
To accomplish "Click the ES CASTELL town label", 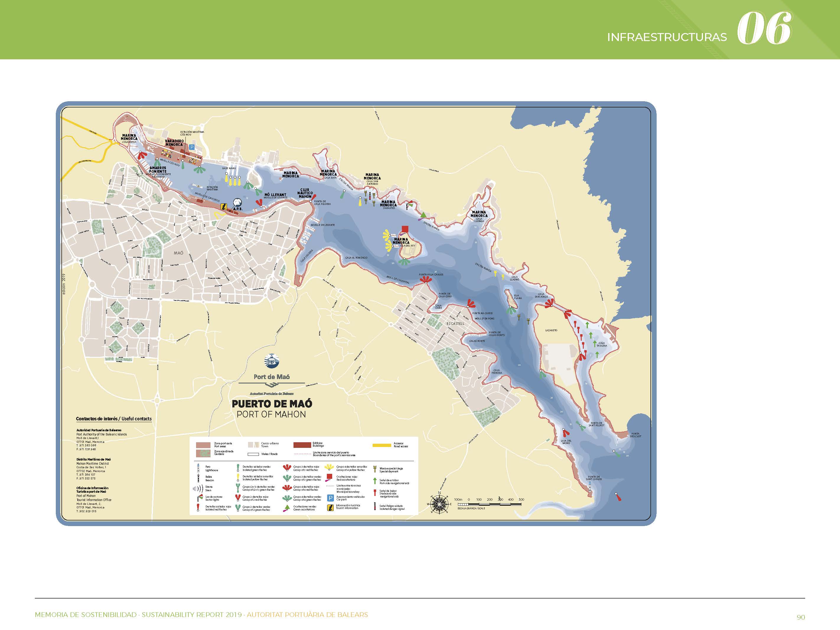I will pos(455,324).
